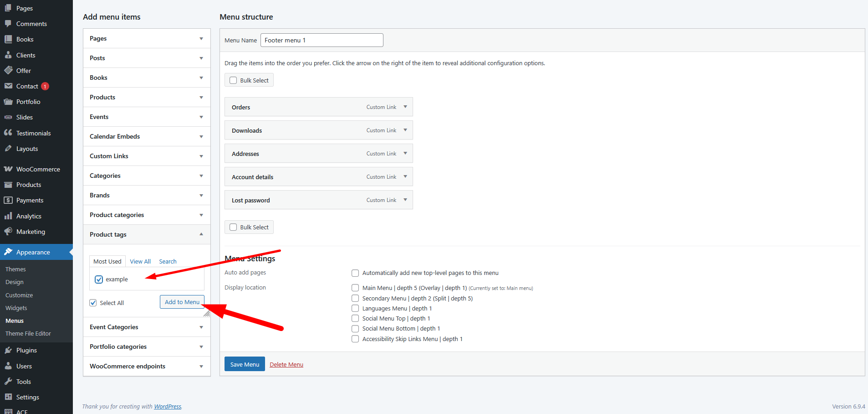Click the WooCommerce icon in the sidebar

click(8, 169)
